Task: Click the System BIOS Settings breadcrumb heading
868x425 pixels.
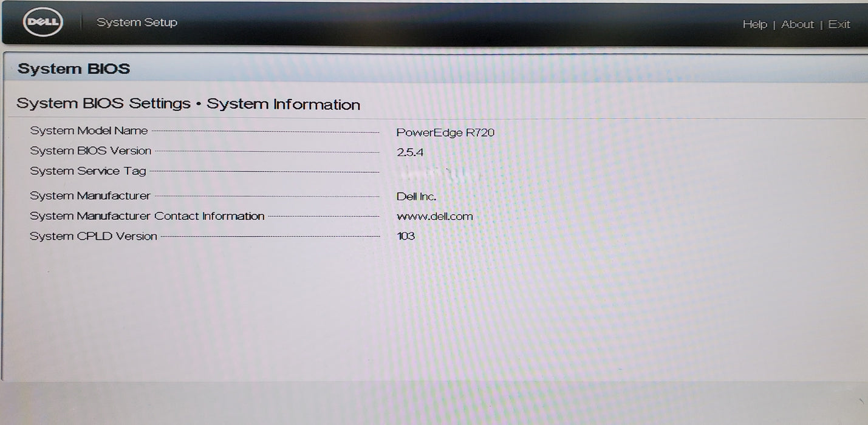Action: 188,104
